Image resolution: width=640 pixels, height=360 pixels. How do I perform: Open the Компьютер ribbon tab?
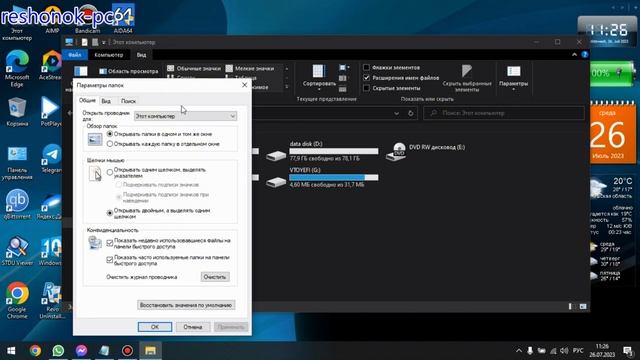point(109,55)
